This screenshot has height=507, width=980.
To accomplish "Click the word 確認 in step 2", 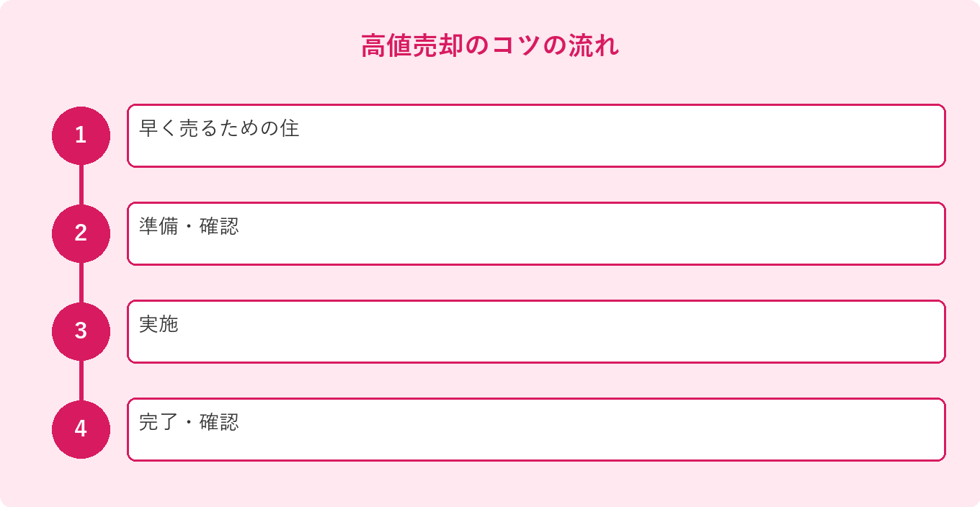I will [219, 226].
